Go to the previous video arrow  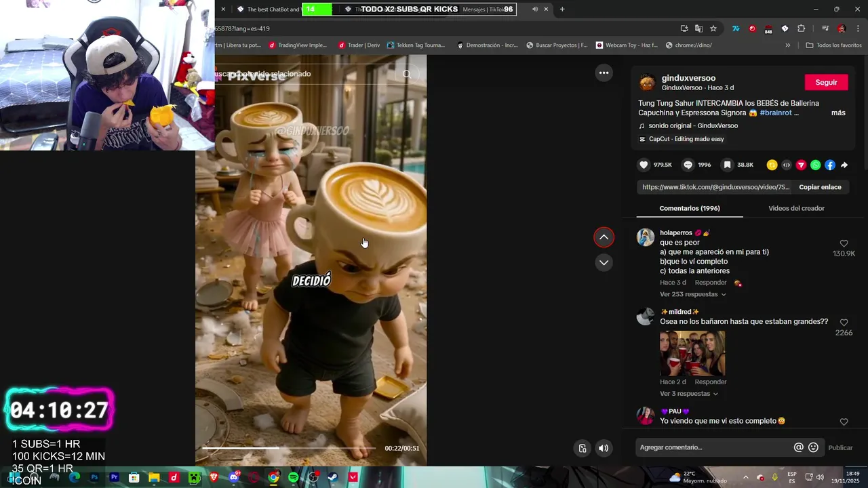click(x=604, y=237)
